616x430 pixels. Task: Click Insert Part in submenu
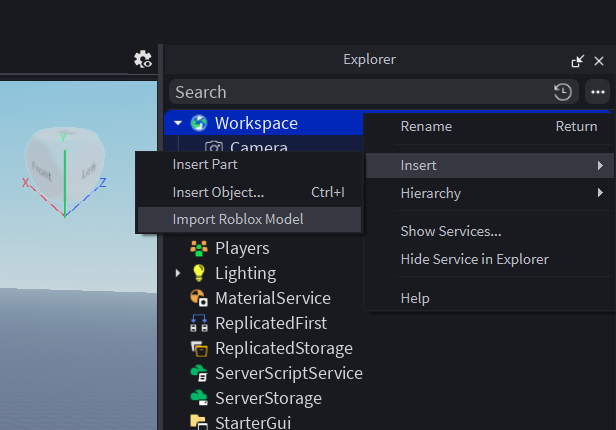click(x=205, y=164)
